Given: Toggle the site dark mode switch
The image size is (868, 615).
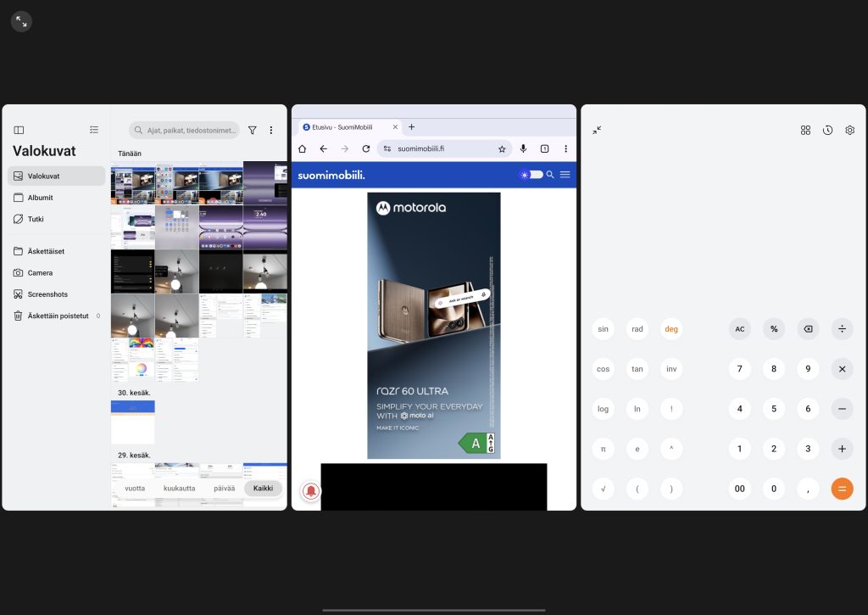Looking at the screenshot, I should pos(531,175).
